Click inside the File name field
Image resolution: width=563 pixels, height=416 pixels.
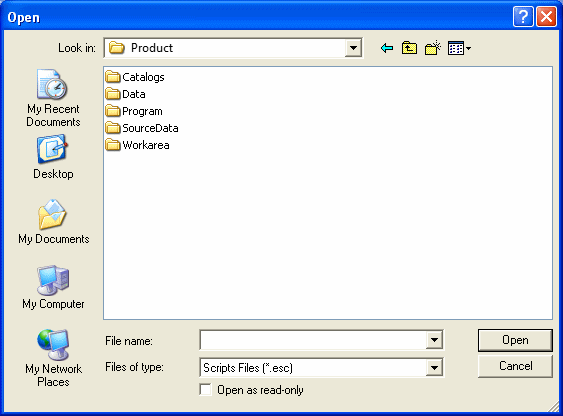pyautogui.click(x=313, y=340)
